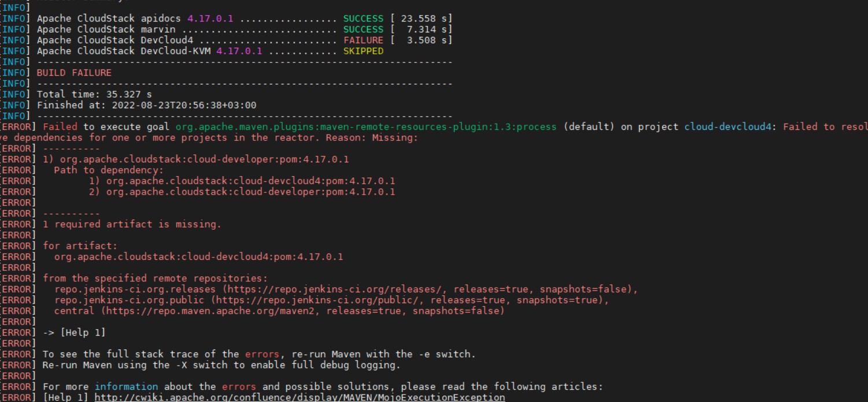Select 'Total time: 35.327 s' text
This screenshot has height=402, width=868.
click(x=93, y=94)
